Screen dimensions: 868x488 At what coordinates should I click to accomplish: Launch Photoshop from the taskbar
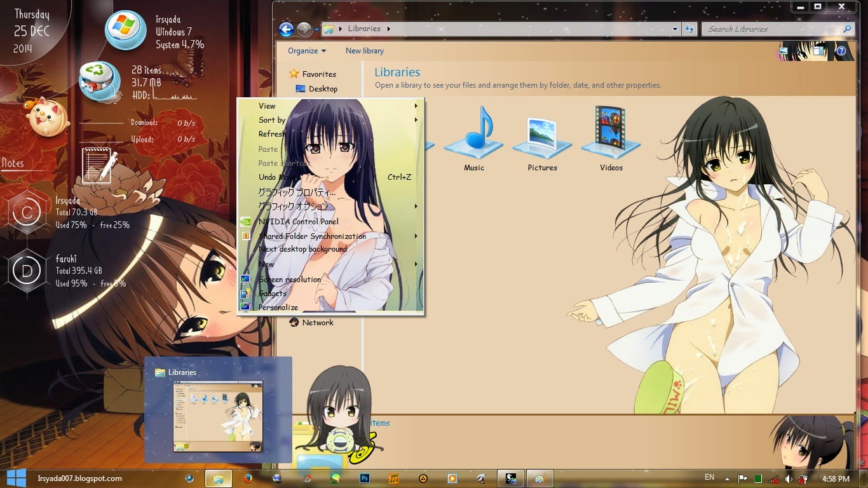[365, 478]
